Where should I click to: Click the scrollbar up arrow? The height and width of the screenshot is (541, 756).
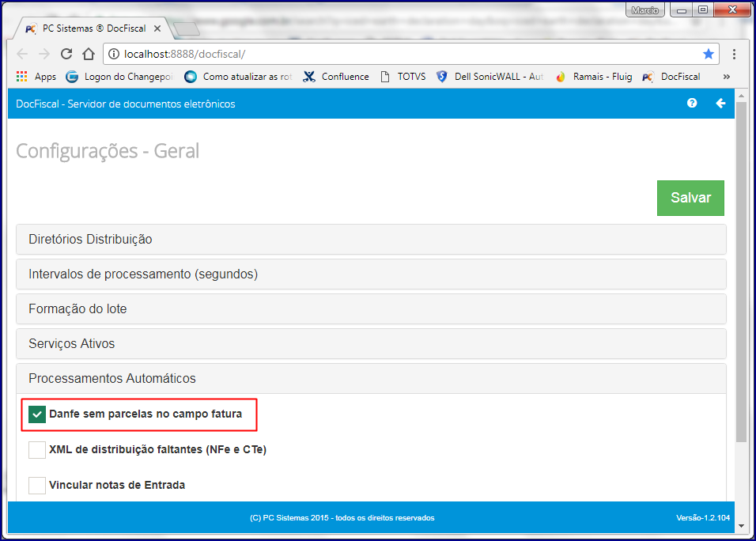point(741,96)
